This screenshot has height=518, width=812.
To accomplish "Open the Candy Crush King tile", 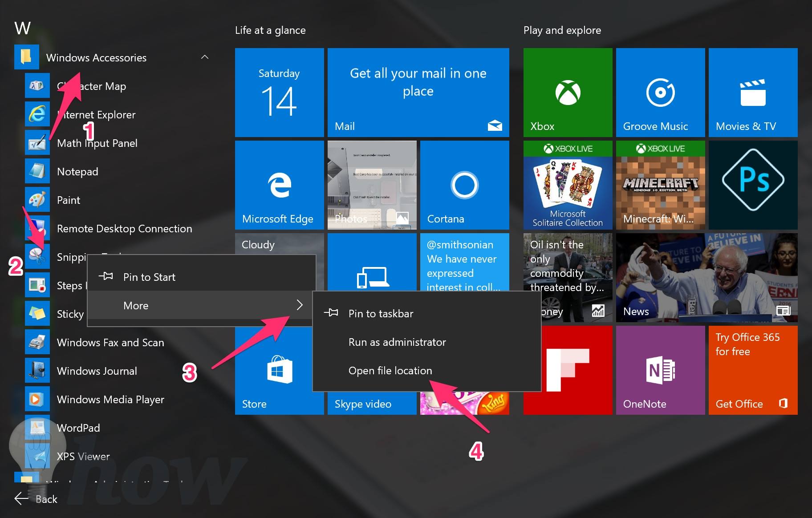I will tap(464, 403).
